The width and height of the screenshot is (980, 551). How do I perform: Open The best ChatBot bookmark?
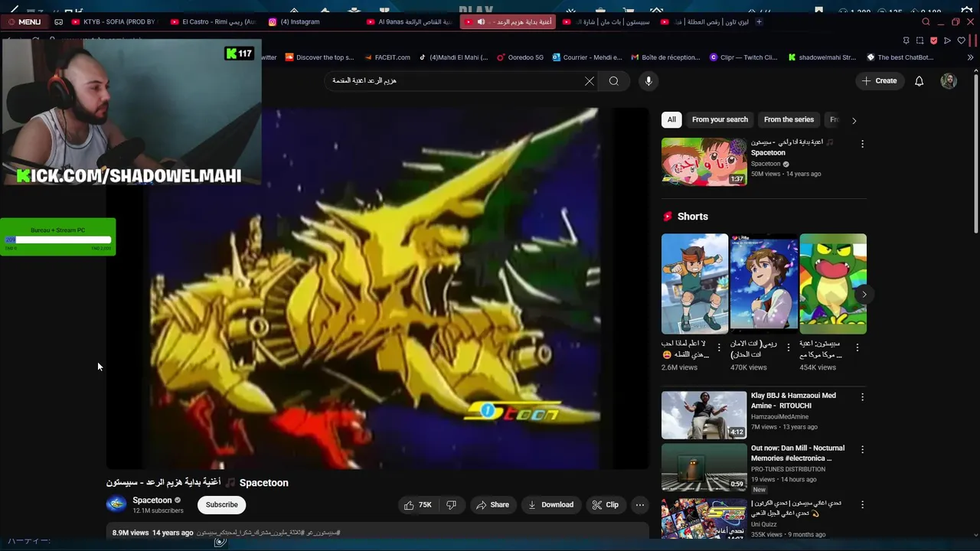[x=900, y=57]
